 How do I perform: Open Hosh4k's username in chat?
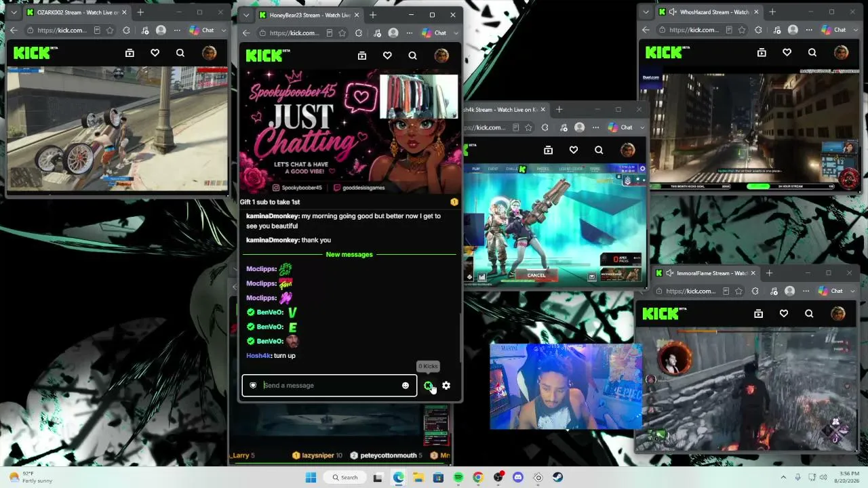(258, 355)
